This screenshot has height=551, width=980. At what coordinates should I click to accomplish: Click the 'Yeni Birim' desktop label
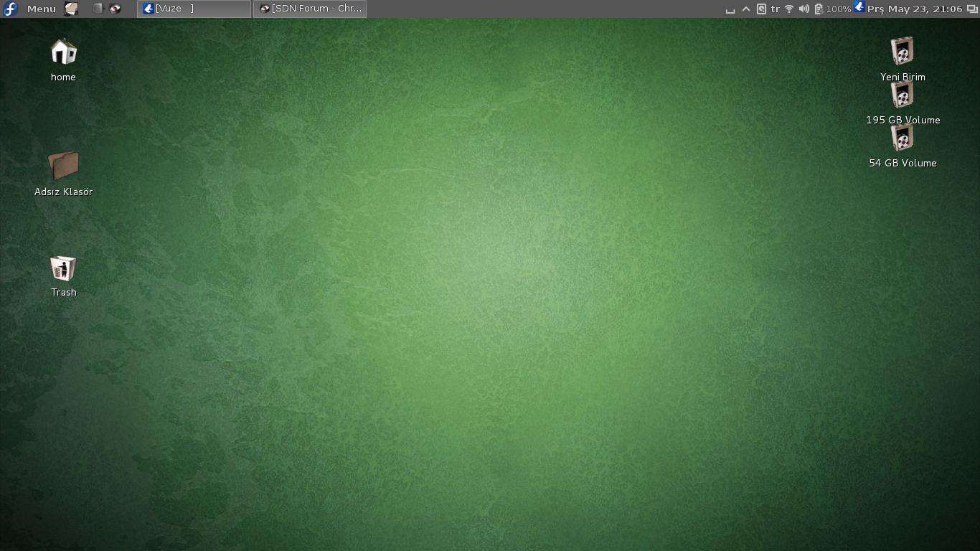(x=903, y=77)
